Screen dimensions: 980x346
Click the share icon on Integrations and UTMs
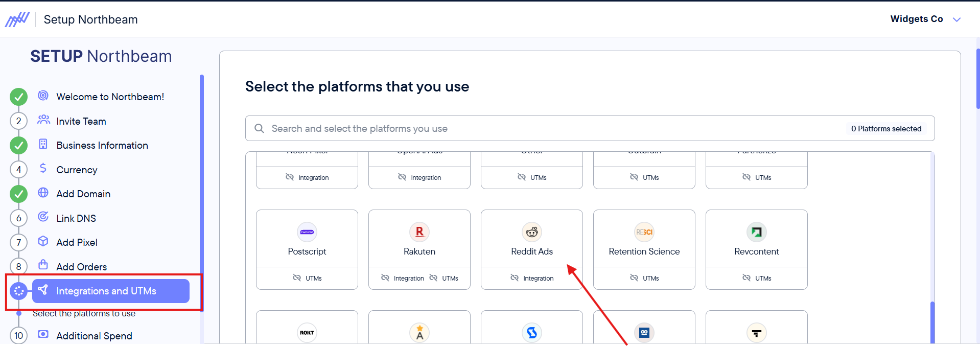43,290
